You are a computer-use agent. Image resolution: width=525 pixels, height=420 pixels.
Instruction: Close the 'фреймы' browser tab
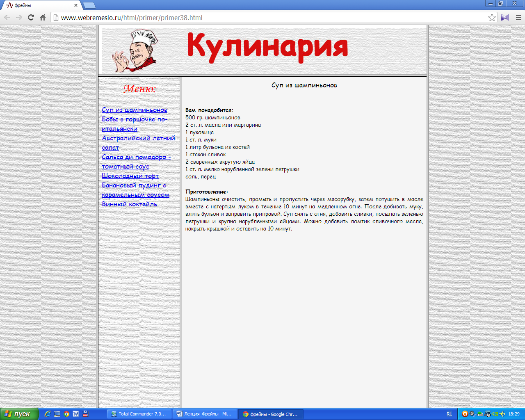click(76, 5)
